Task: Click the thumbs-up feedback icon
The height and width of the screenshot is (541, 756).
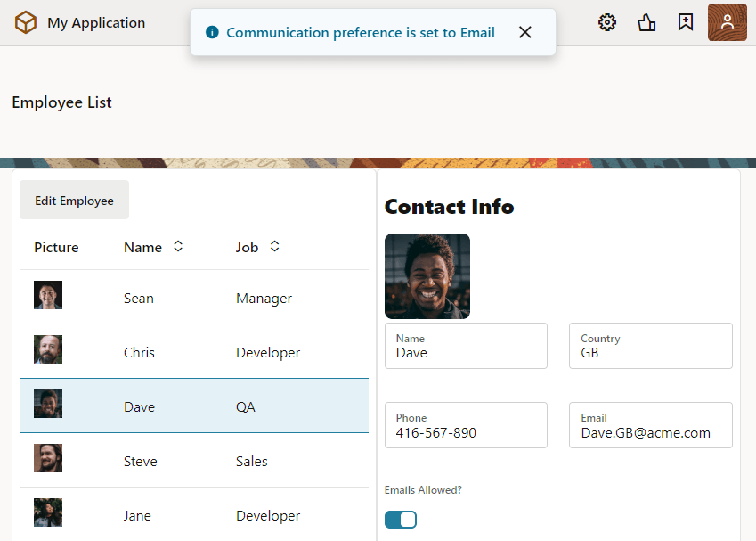Action: (x=646, y=22)
